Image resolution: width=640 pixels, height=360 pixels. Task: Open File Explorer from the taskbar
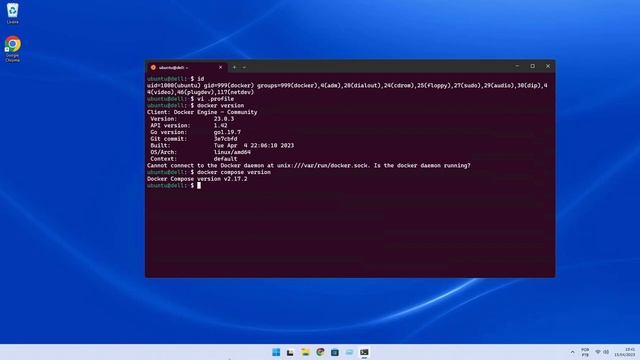(305, 352)
